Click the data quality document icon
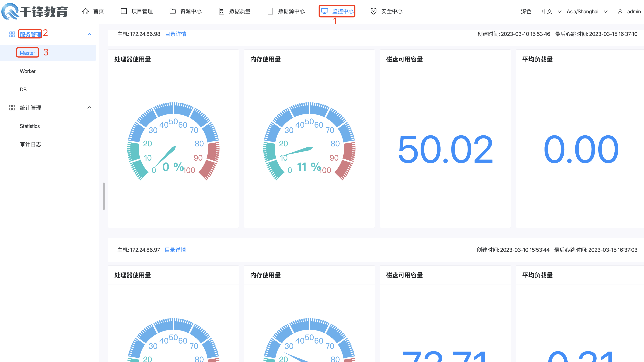This screenshot has width=644, height=362. [x=221, y=11]
